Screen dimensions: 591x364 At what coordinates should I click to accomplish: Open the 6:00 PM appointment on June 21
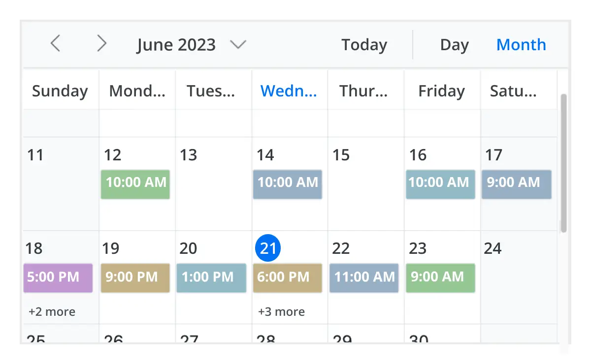pyautogui.click(x=288, y=278)
